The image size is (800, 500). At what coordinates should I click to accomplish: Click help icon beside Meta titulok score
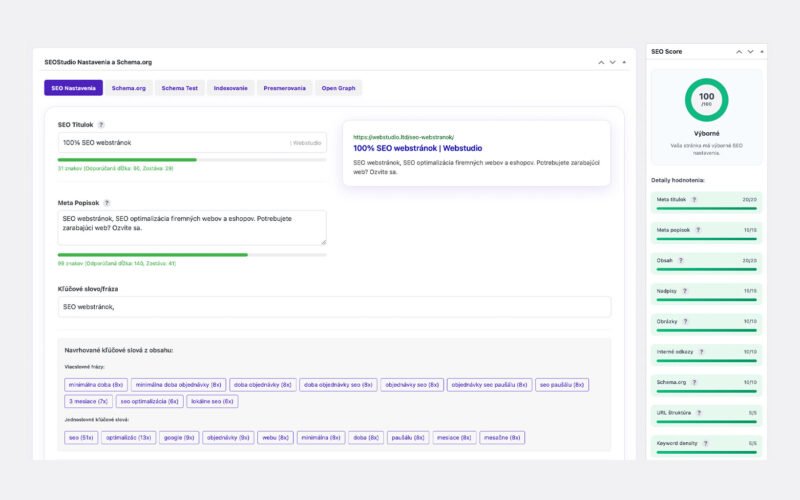(x=694, y=199)
